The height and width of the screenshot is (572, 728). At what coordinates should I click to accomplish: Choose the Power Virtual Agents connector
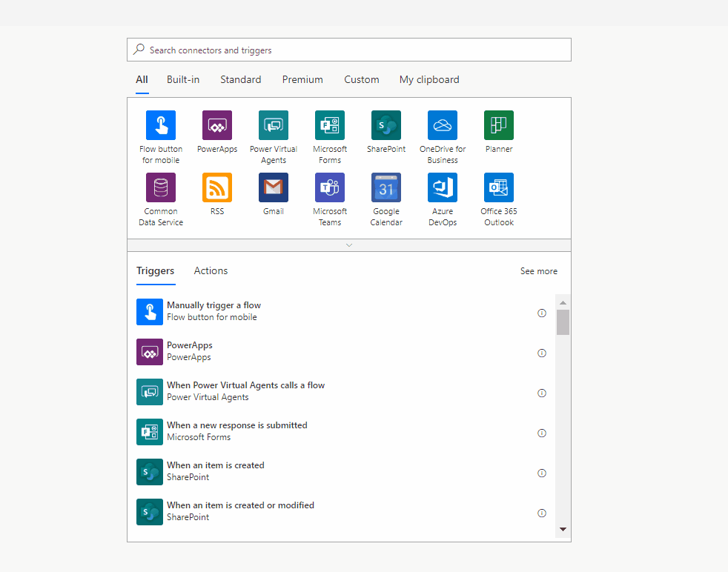274,125
